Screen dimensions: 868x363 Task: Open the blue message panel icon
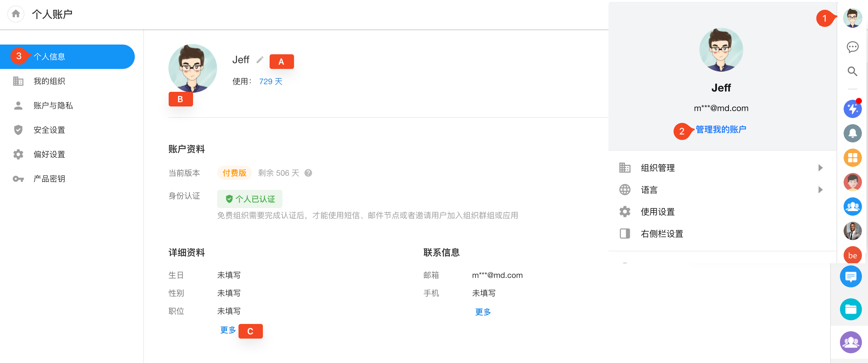pos(851,276)
